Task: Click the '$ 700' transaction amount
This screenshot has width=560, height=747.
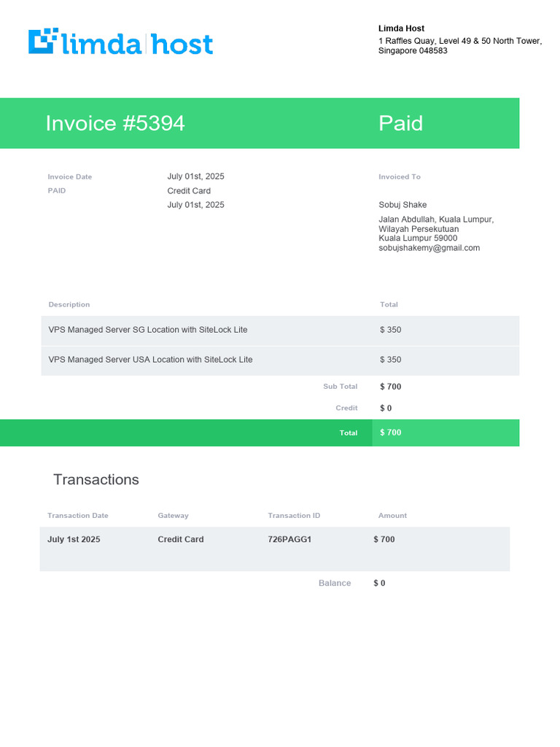Action: tap(384, 539)
